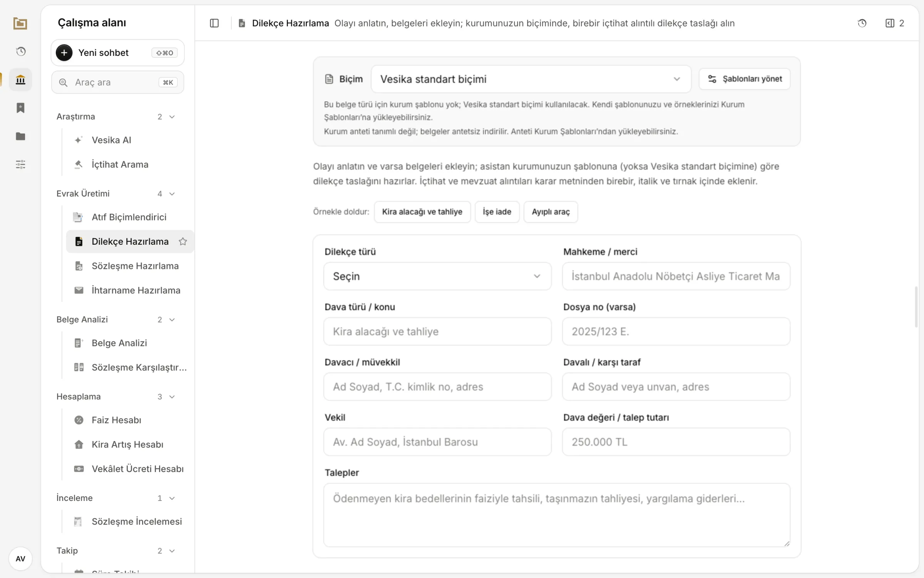Focus the Mahkeme / merci input
Viewport: 924px width, 578px height.
[676, 276]
